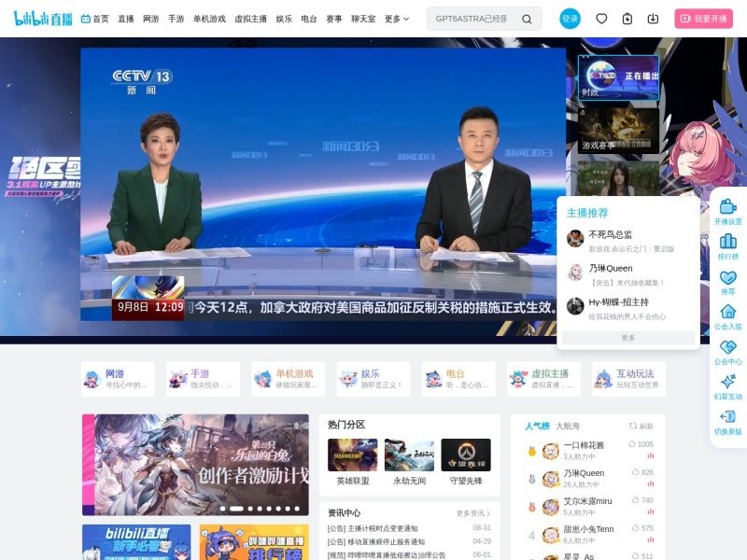Viewport: 747px width, 560px height.
Task: Click 更多 button in 主播推荐 panel
Action: [x=628, y=338]
